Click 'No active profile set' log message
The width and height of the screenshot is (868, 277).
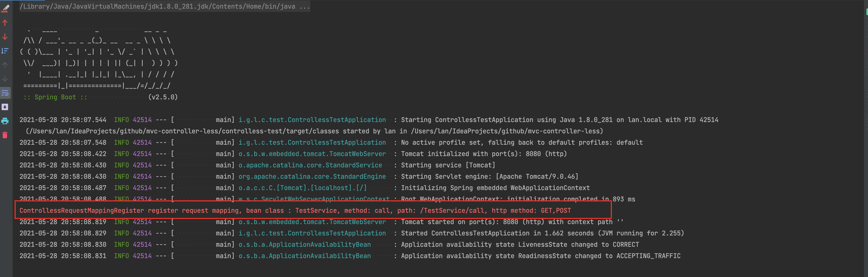coord(522,143)
